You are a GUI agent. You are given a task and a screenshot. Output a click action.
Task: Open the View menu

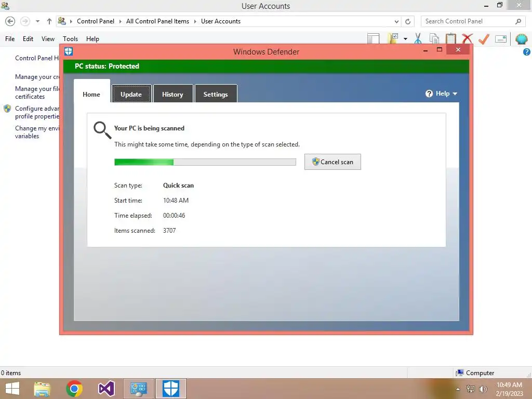click(x=48, y=39)
